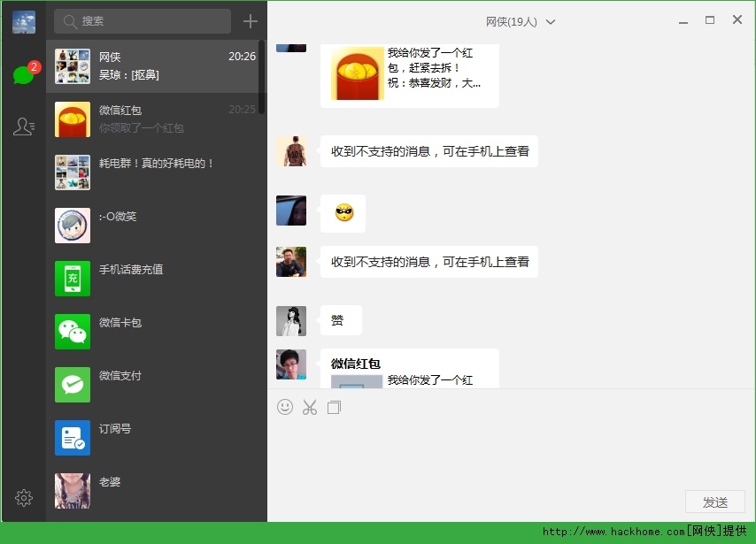
Task: Click the second 收到不支持的消息 message bubble
Action: [429, 262]
